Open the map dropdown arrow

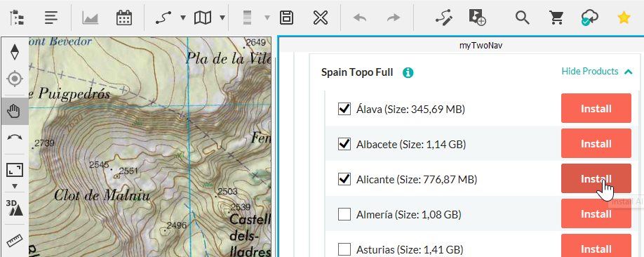click(222, 18)
